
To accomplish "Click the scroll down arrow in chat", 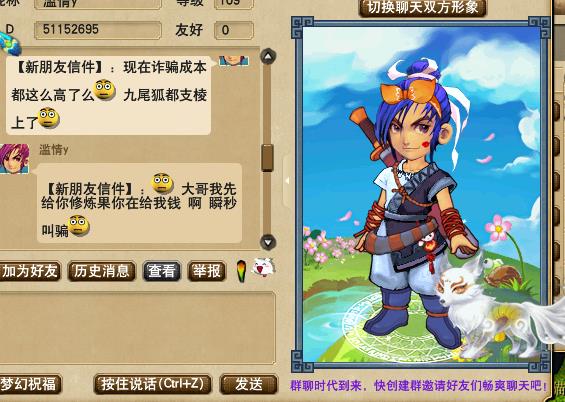I will pos(268,242).
